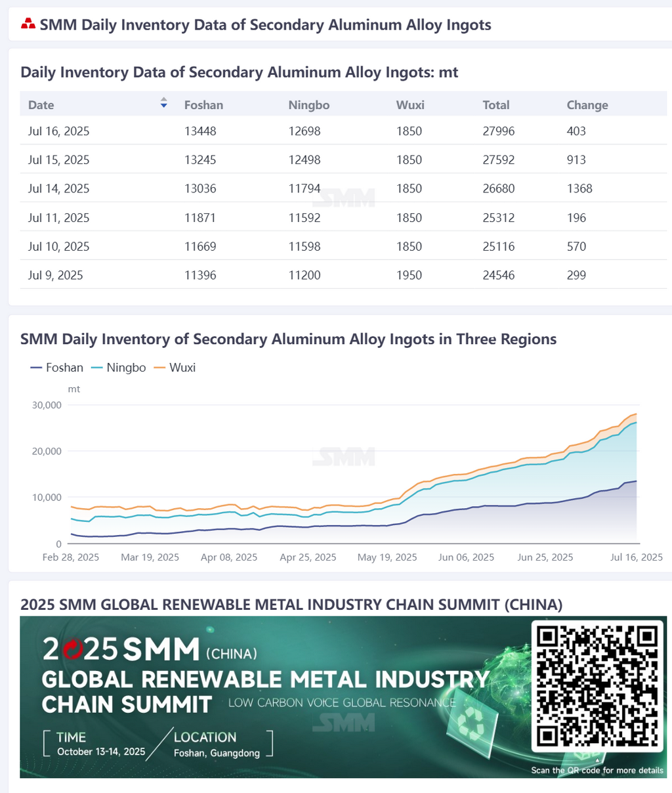Click Wuxi value 1950
The width and height of the screenshot is (672, 793).
[409, 276]
